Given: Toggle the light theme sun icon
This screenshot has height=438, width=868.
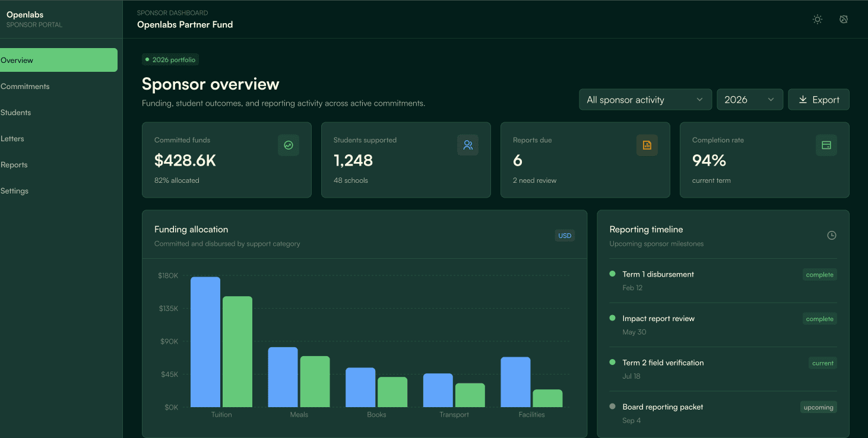Looking at the screenshot, I should click(818, 20).
